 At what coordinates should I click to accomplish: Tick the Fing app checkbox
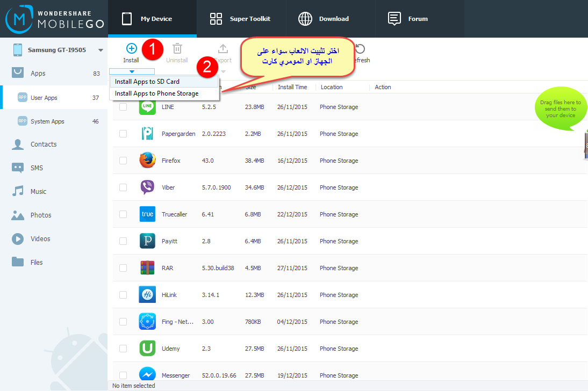(123, 322)
